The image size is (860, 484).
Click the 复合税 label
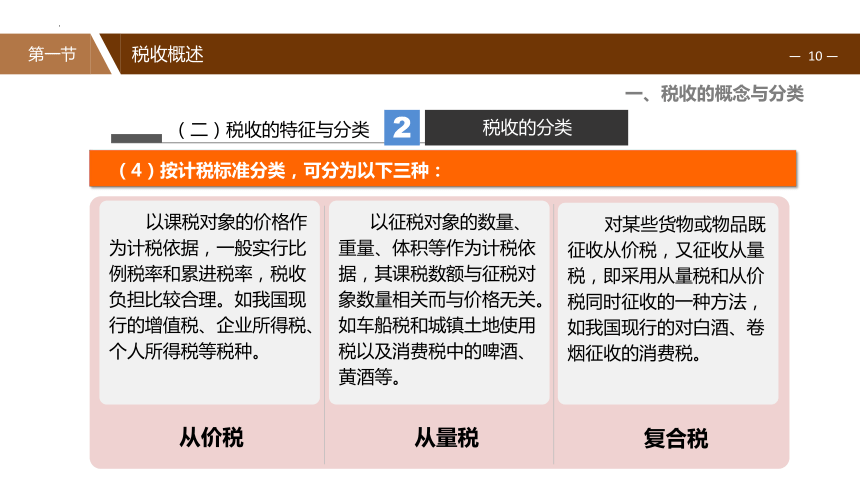click(676, 438)
